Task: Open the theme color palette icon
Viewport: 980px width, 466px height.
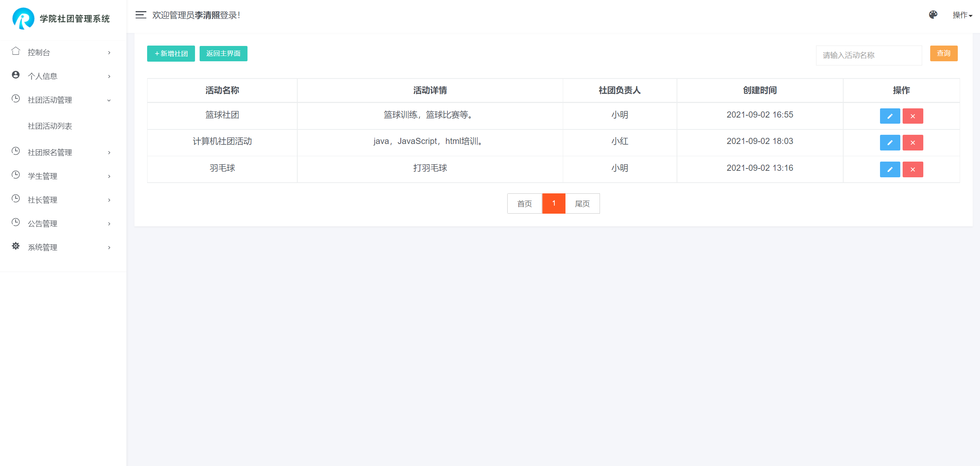Action: 933,15
